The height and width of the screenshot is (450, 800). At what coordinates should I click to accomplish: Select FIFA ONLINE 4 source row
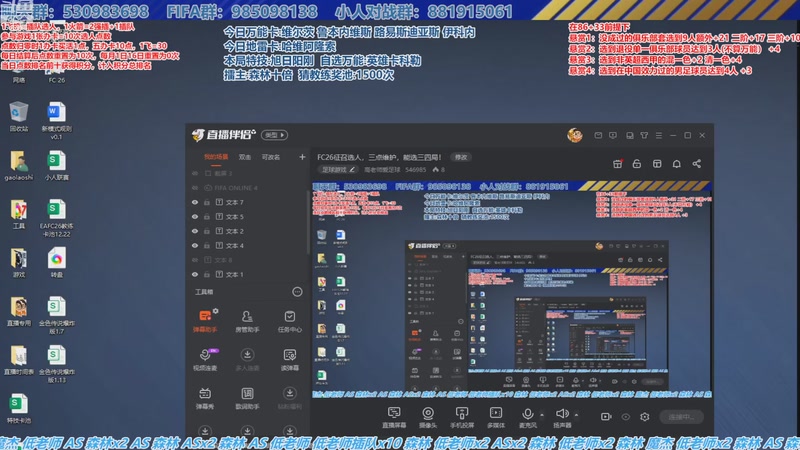pyautogui.click(x=247, y=188)
